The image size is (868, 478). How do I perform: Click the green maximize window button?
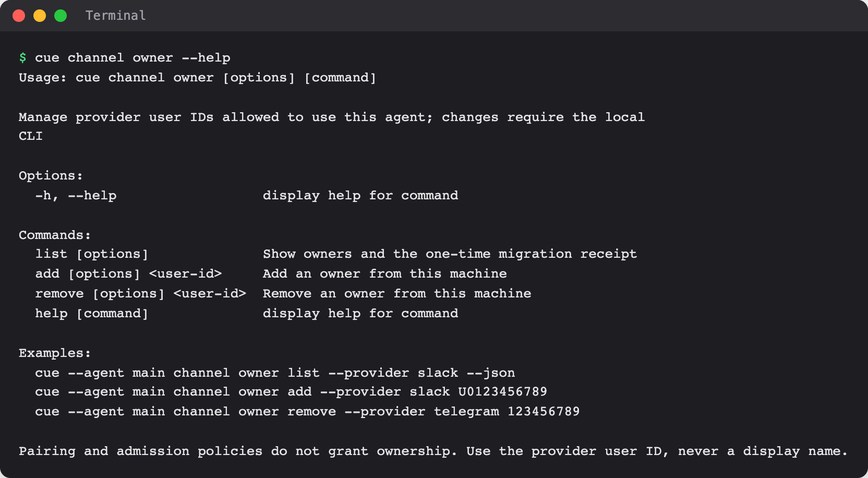coord(61,16)
